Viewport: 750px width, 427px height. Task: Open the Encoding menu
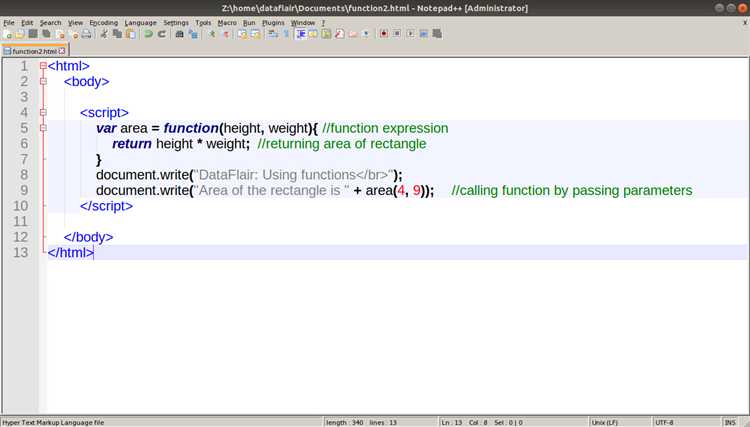pos(103,22)
